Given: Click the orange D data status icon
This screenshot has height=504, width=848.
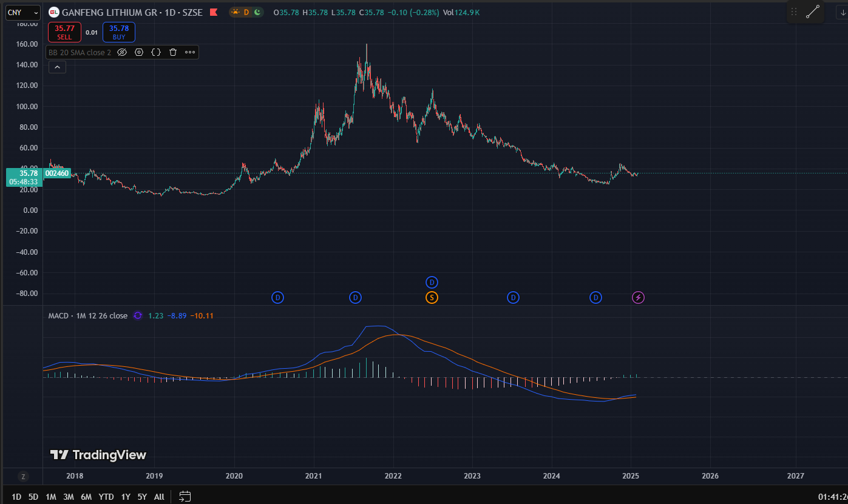Looking at the screenshot, I should 246,12.
